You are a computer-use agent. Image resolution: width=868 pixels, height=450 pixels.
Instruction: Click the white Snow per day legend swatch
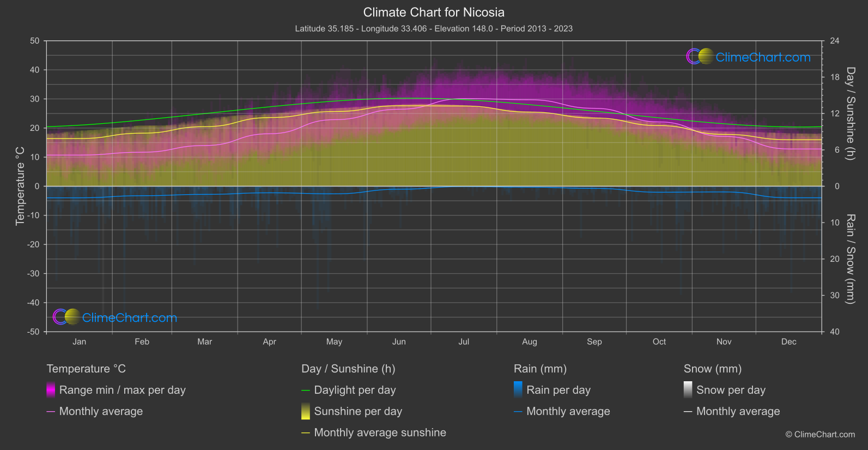(688, 390)
